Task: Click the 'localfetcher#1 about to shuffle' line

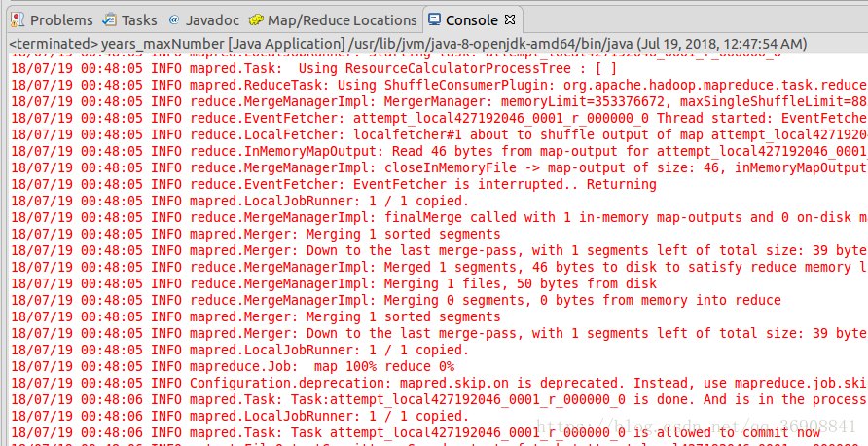Action: point(439,134)
